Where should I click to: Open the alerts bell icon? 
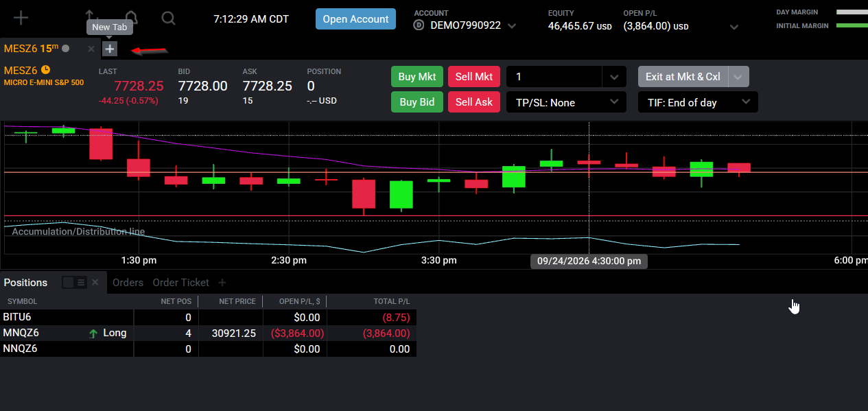pos(130,18)
